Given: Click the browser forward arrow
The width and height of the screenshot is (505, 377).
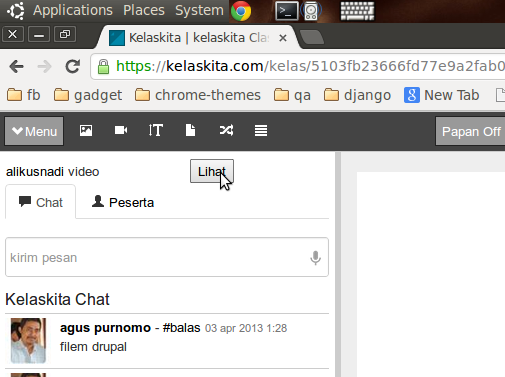Looking at the screenshot, I should pyautogui.click(x=44, y=67).
